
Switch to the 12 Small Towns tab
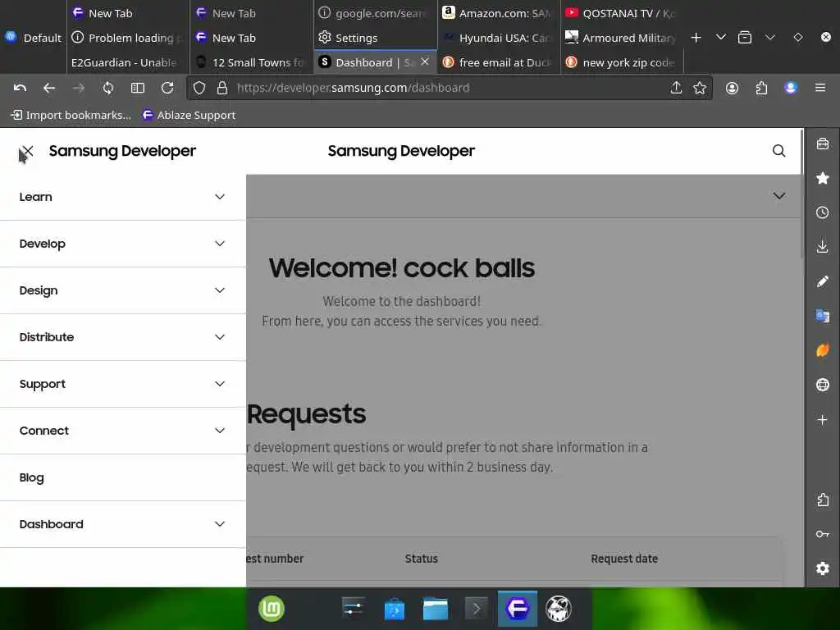[251, 62]
